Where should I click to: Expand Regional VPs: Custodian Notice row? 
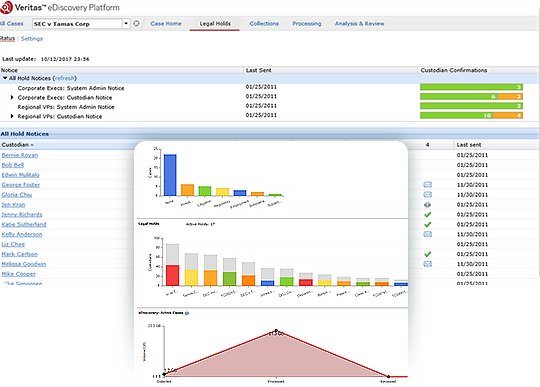(12, 116)
